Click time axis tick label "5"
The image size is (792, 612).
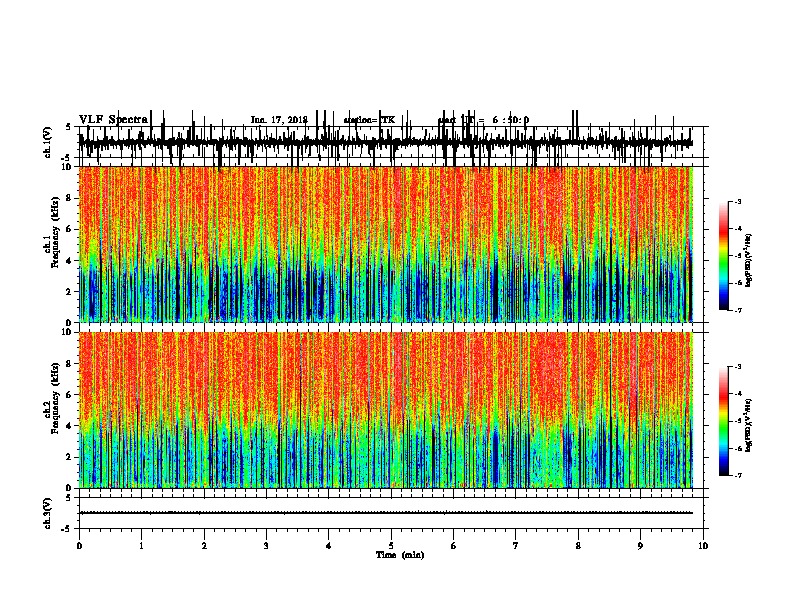click(391, 546)
